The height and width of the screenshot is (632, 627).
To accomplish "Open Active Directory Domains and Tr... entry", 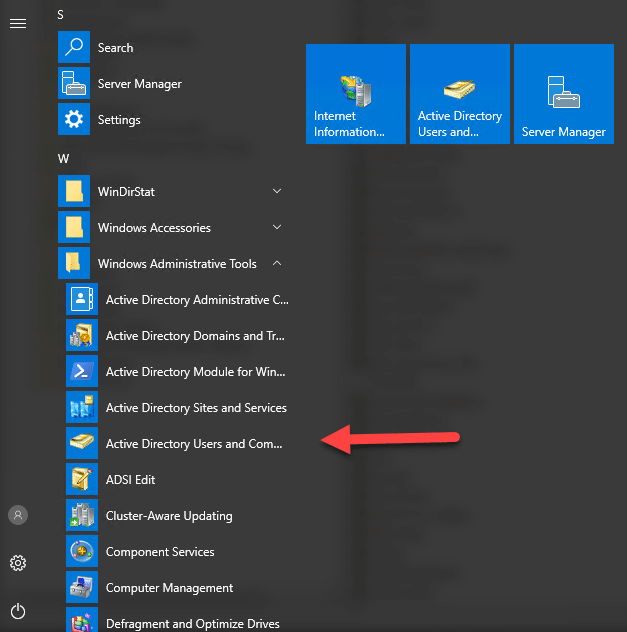I will (195, 336).
